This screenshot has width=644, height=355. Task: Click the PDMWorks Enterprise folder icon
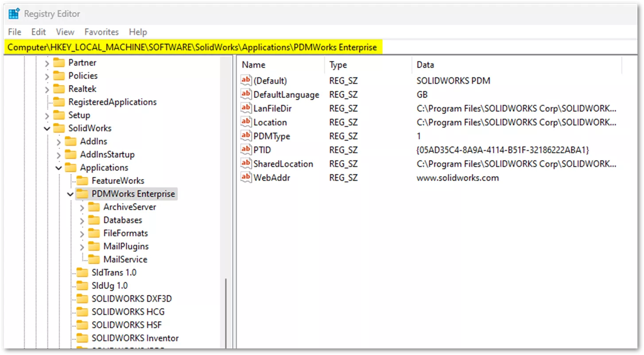pyautogui.click(x=82, y=194)
